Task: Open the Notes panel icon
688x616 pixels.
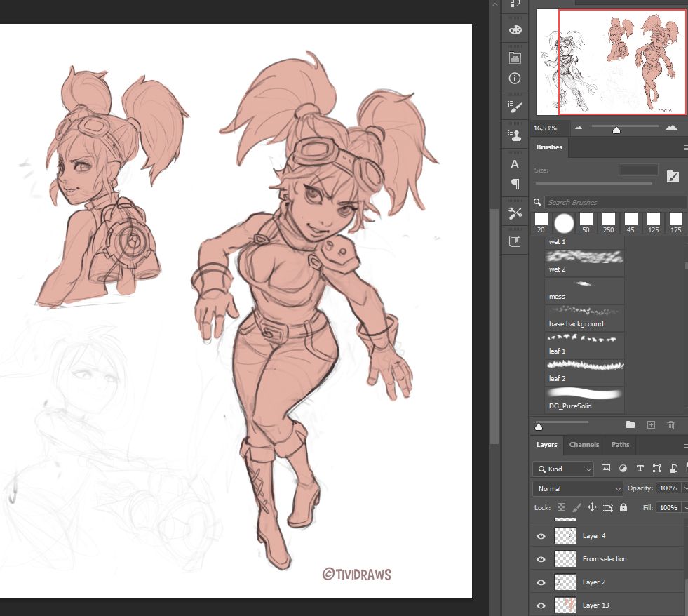Action: 515,241
